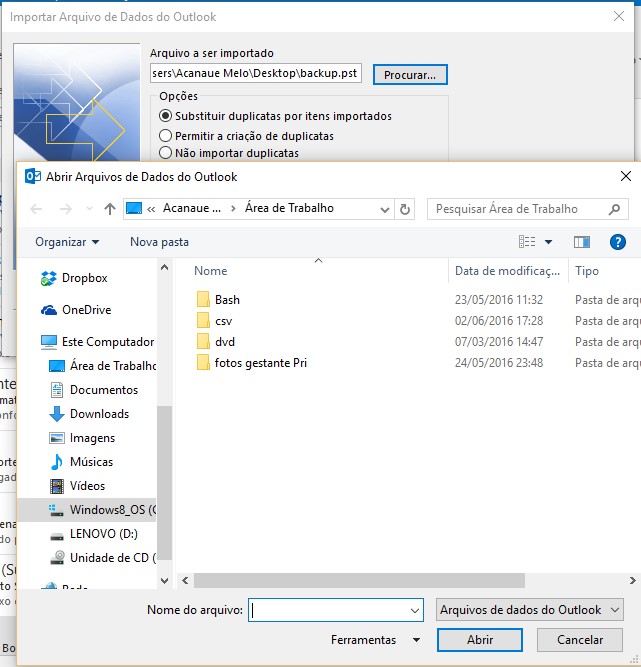The image size is (641, 667).
Task: Click the csv folder icon
Action: point(203,320)
